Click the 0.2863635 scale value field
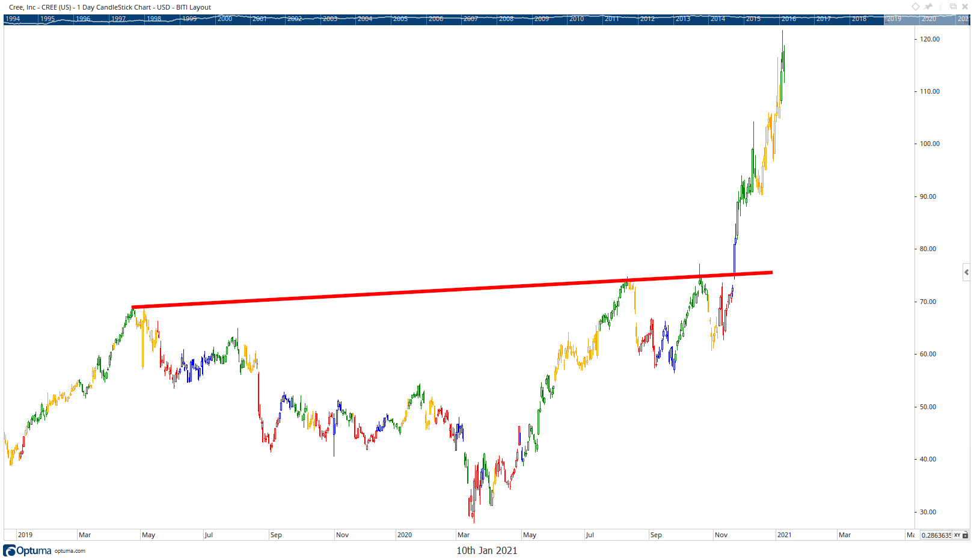974x560 pixels. 936,535
